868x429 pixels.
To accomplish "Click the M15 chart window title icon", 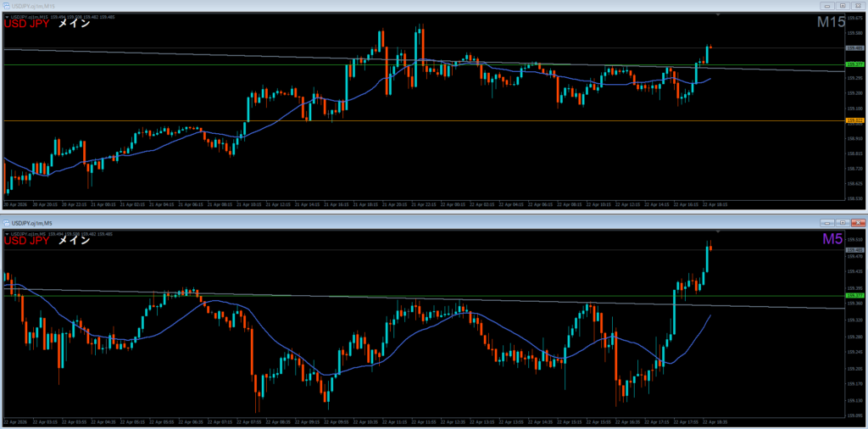I will [5, 5].
